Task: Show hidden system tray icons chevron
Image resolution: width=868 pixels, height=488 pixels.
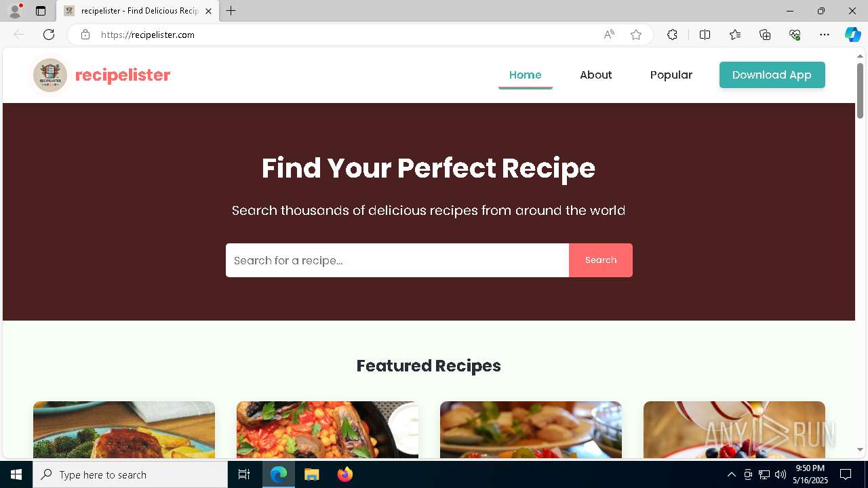Action: [731, 474]
